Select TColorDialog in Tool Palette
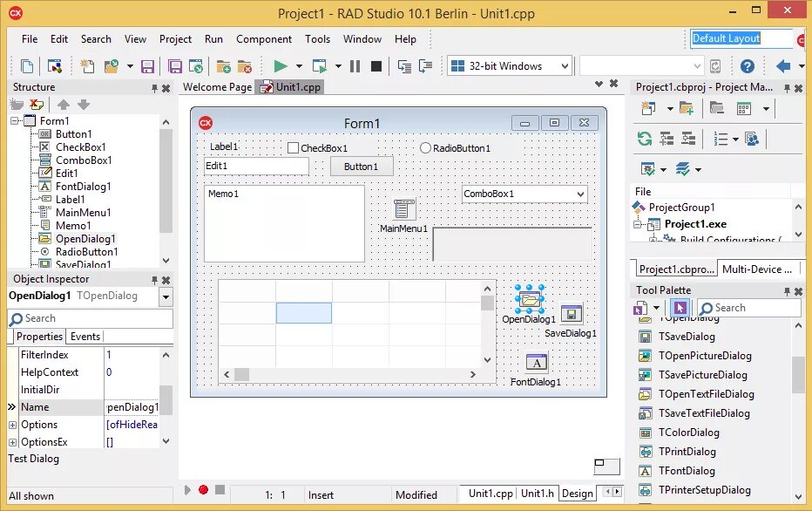Viewport: 812px width, 511px height. [689, 433]
